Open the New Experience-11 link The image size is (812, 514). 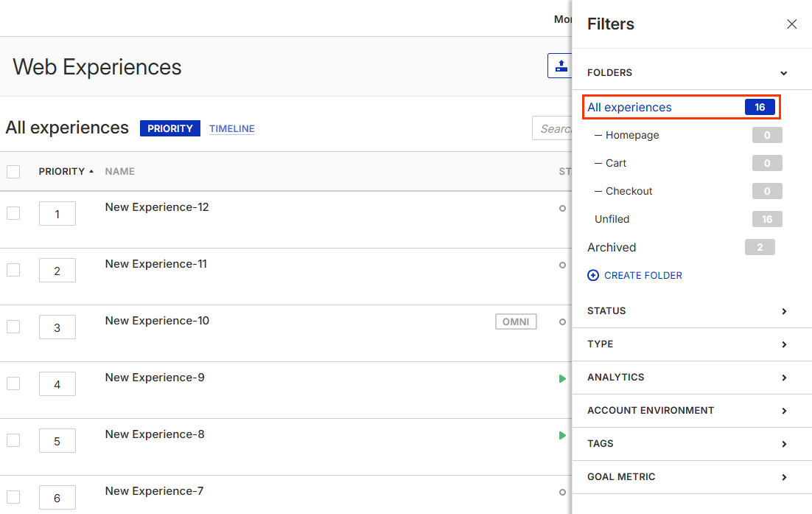click(156, 264)
